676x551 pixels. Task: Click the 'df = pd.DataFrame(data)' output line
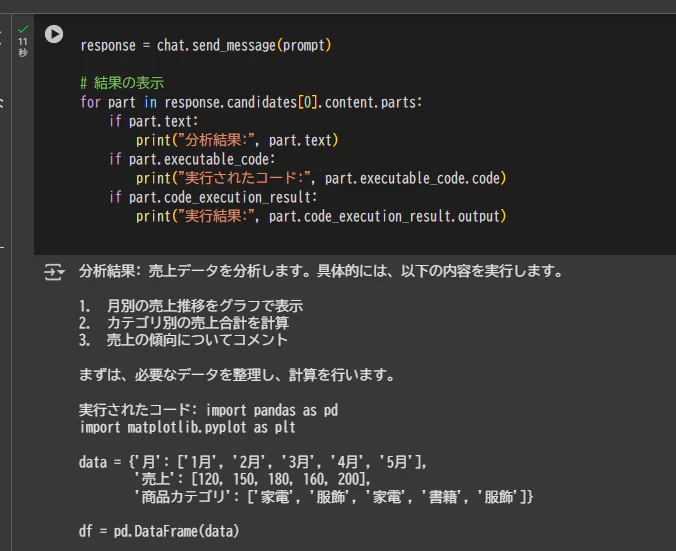coord(159,531)
